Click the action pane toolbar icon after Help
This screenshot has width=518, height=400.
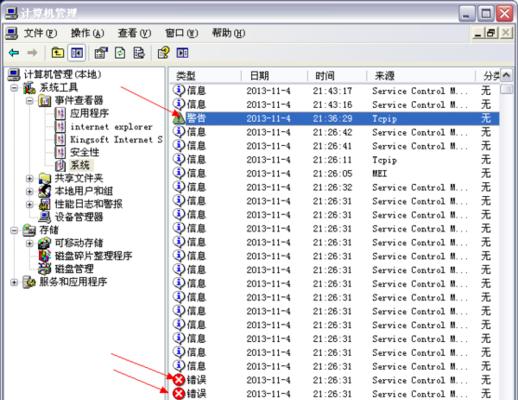(x=182, y=53)
